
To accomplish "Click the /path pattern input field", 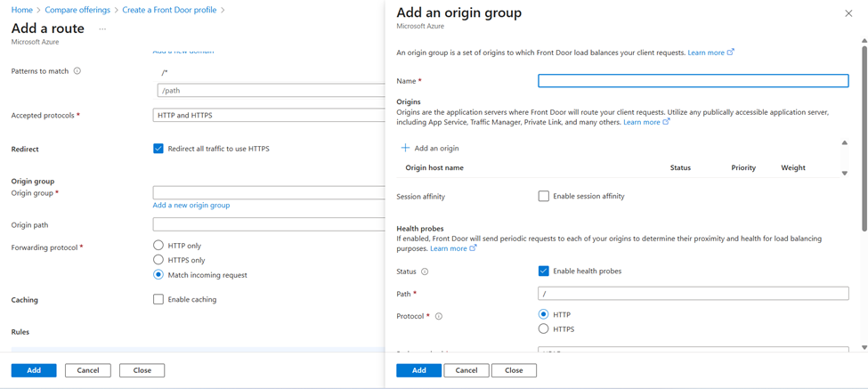I will pyautogui.click(x=271, y=91).
